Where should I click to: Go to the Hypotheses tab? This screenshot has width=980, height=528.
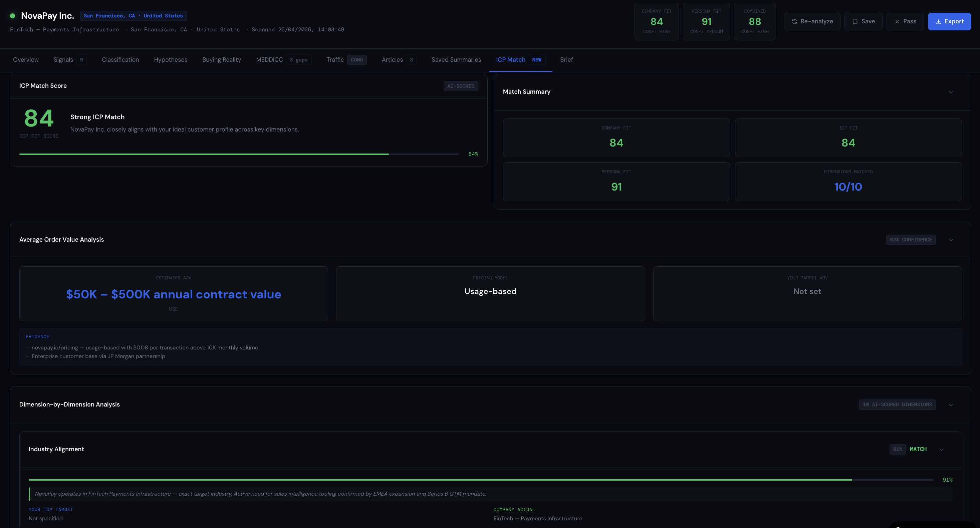[171, 60]
